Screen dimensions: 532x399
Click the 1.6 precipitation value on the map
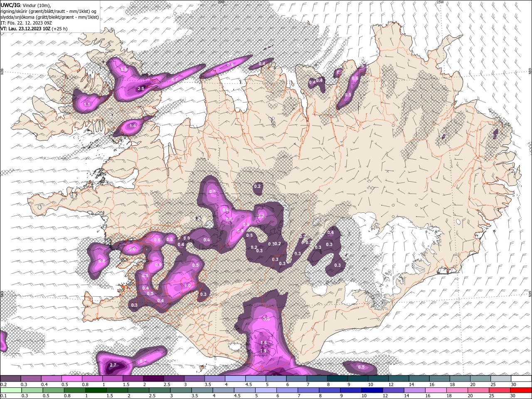coord(264,343)
